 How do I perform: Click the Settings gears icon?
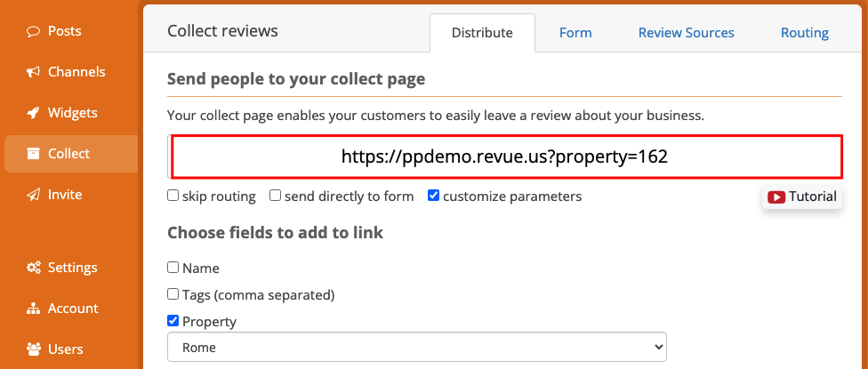click(33, 268)
